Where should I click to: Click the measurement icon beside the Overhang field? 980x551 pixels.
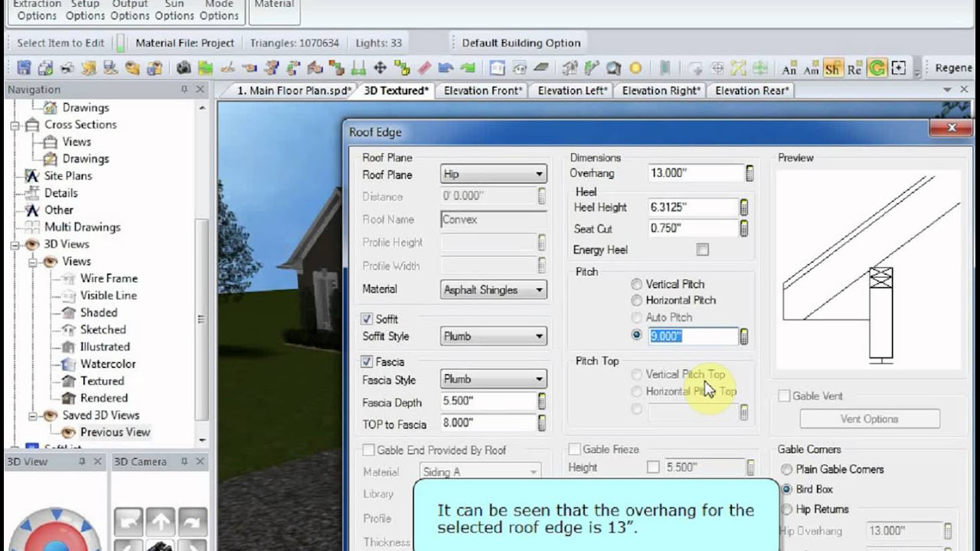tap(750, 173)
